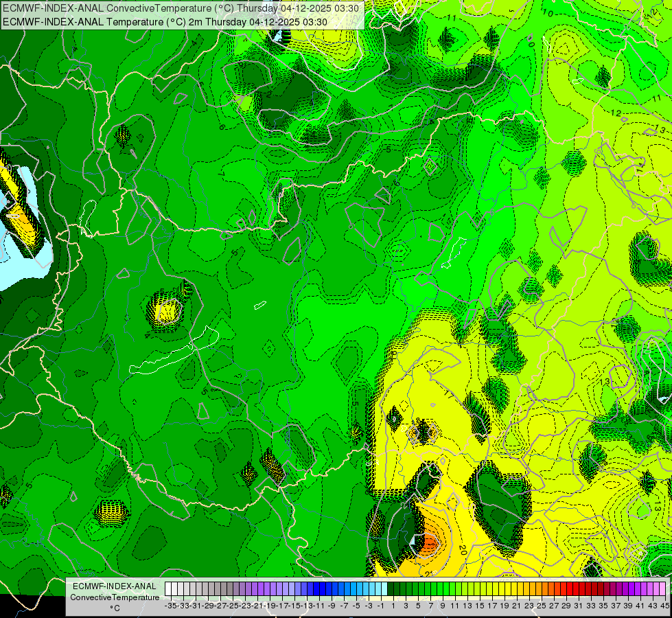The width and height of the screenshot is (672, 618).
Task: Click the 43 legend value
Action: [653, 606]
